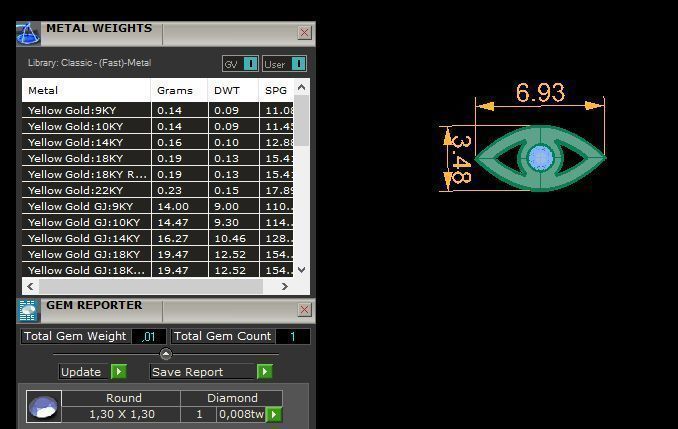The height and width of the screenshot is (429, 678).
Task: Close the Gem Reporter panel
Action: [x=304, y=310]
